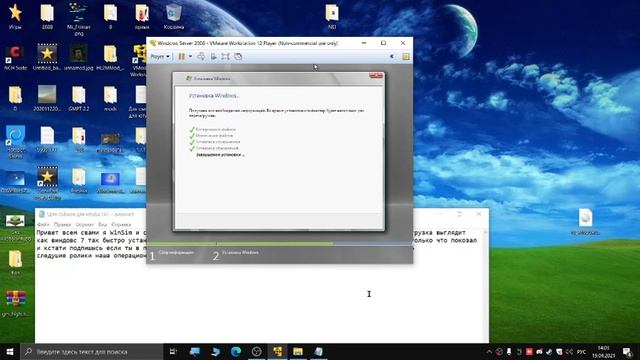This screenshot has height=360, width=640.
Task: Open the yellow notes icon at the toolbar's end
Action: tap(406, 56)
